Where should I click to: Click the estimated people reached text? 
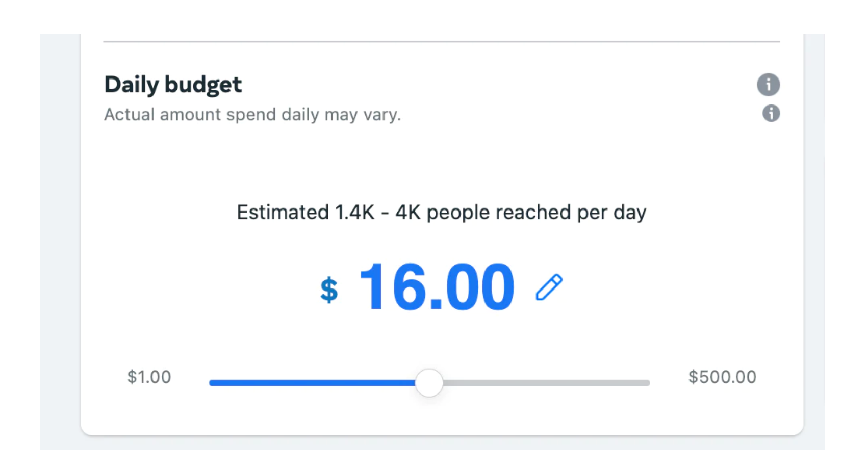[441, 213]
